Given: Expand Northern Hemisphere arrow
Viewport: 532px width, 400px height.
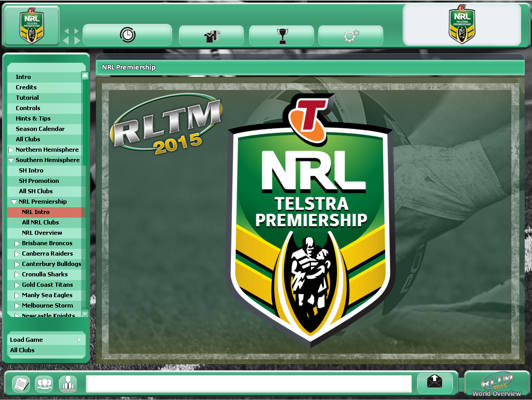Looking at the screenshot, I should pos(10,150).
